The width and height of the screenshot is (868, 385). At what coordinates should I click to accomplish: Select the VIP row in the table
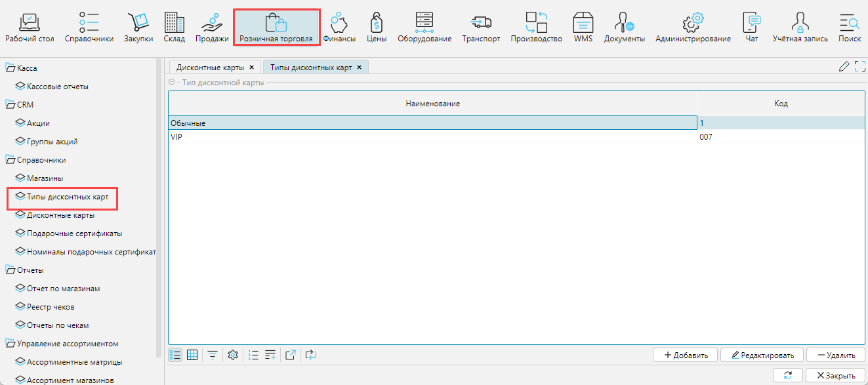tap(432, 137)
